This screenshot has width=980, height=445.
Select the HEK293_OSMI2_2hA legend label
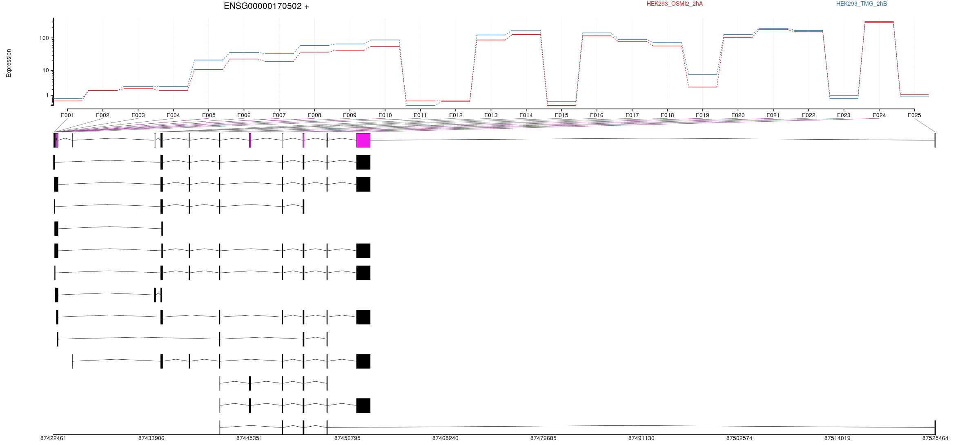point(675,4)
